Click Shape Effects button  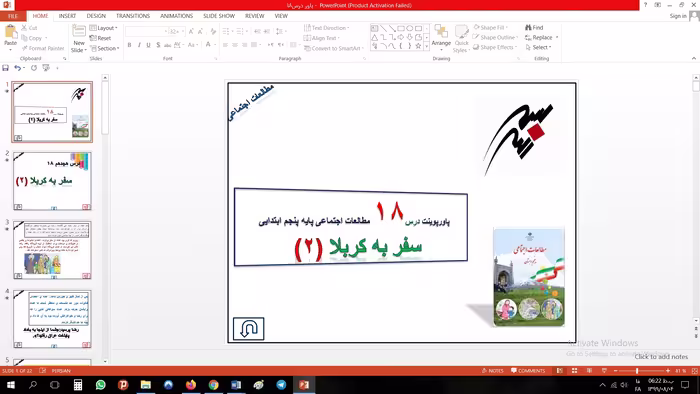tap(495, 47)
